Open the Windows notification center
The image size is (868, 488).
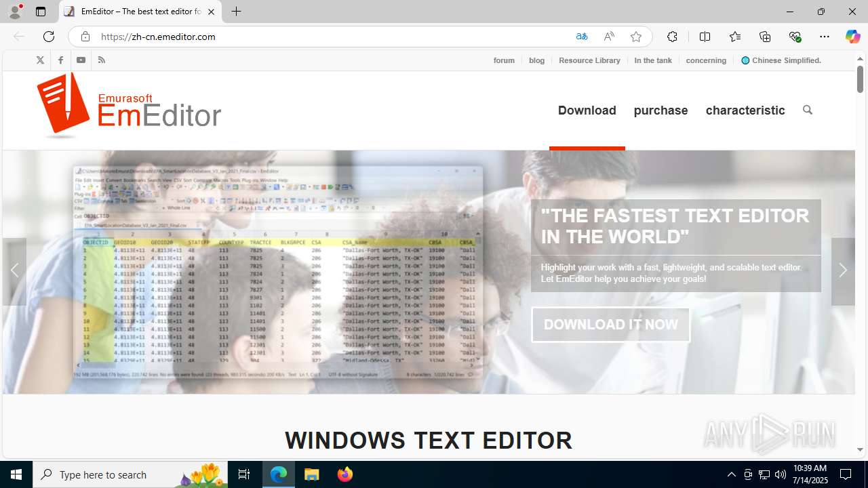(x=846, y=474)
